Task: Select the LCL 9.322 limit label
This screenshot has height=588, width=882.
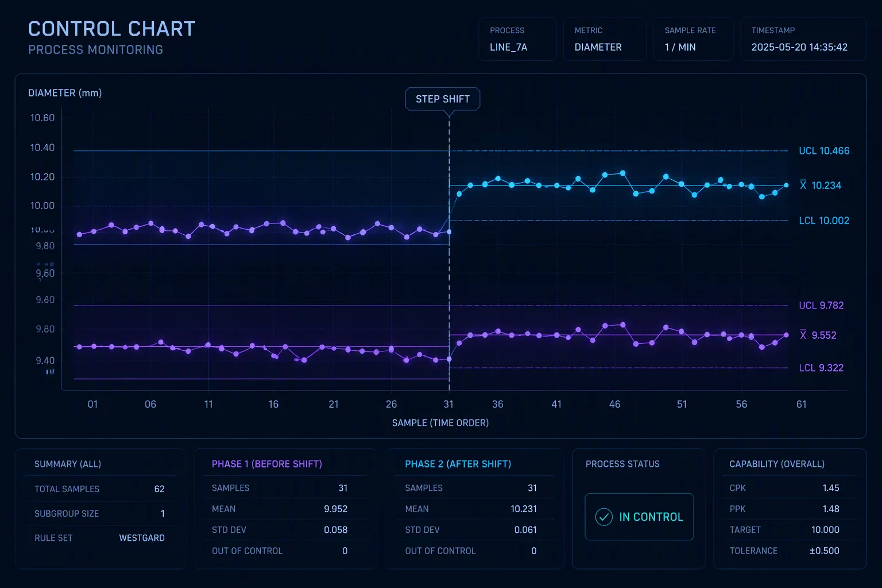Action: click(821, 368)
